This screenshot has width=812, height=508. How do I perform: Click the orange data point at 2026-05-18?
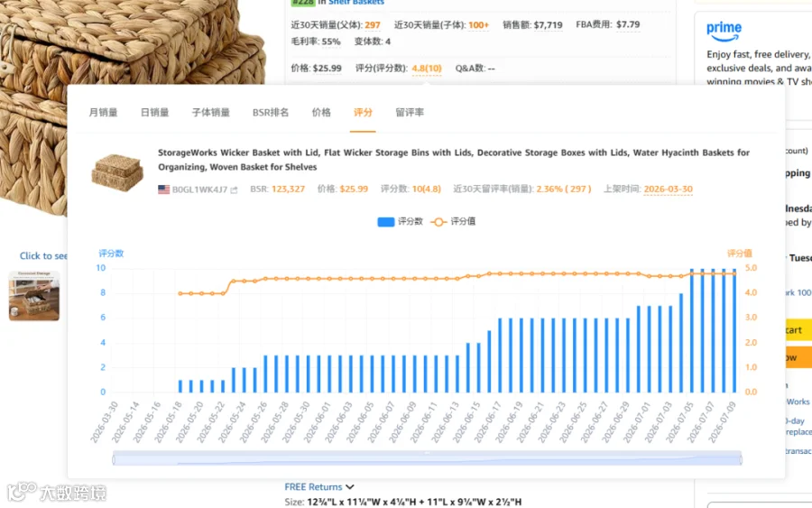180,293
